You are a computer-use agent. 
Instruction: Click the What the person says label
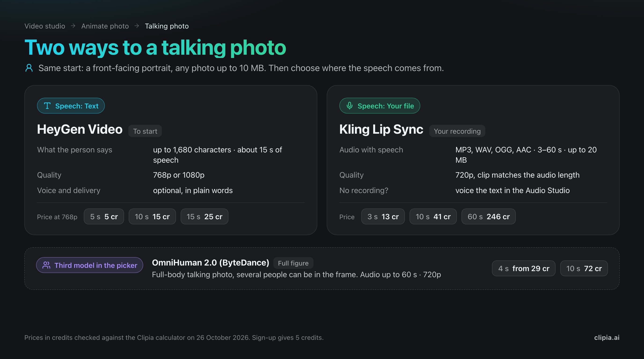pos(74,150)
